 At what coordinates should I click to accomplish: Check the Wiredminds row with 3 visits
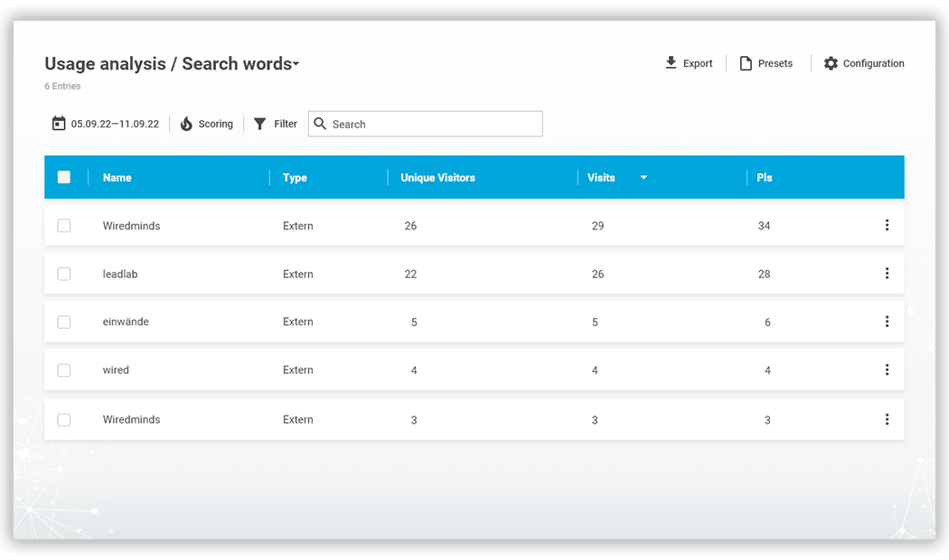point(63,420)
